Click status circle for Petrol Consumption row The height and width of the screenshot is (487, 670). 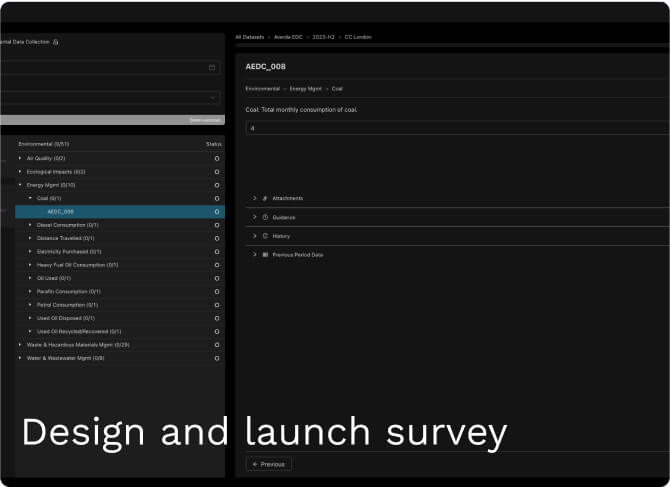(217, 304)
